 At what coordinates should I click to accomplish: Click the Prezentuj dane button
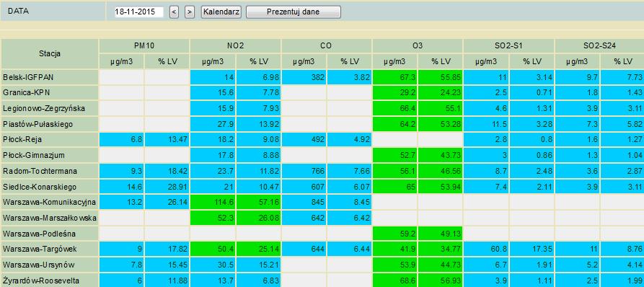coord(294,12)
